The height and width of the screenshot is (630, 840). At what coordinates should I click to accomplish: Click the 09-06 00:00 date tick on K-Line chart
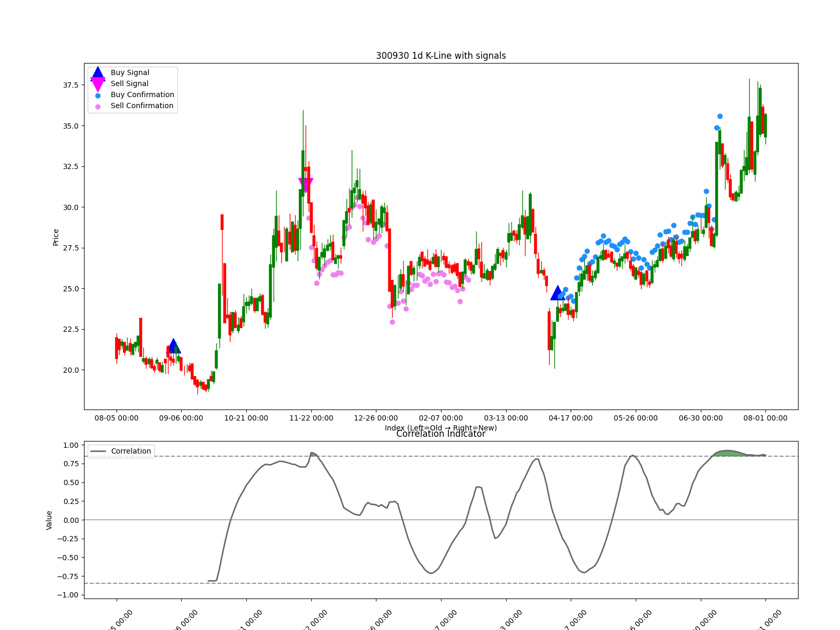[x=181, y=418]
